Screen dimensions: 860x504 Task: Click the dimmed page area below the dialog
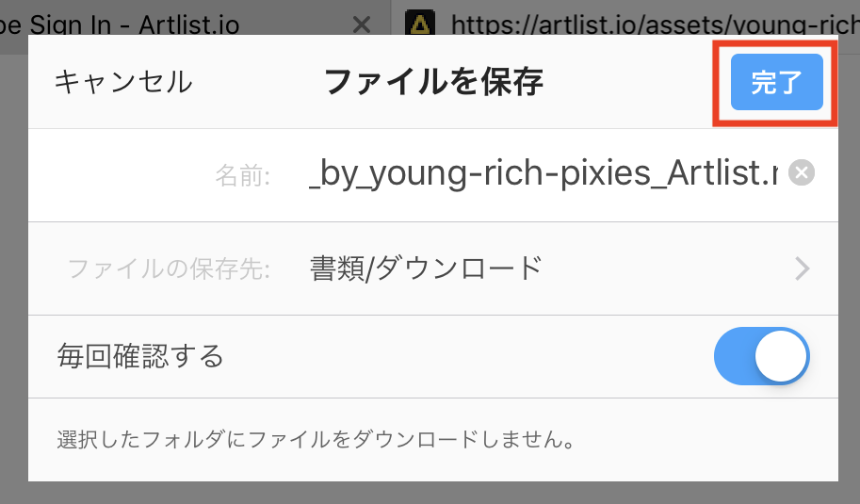point(430,493)
